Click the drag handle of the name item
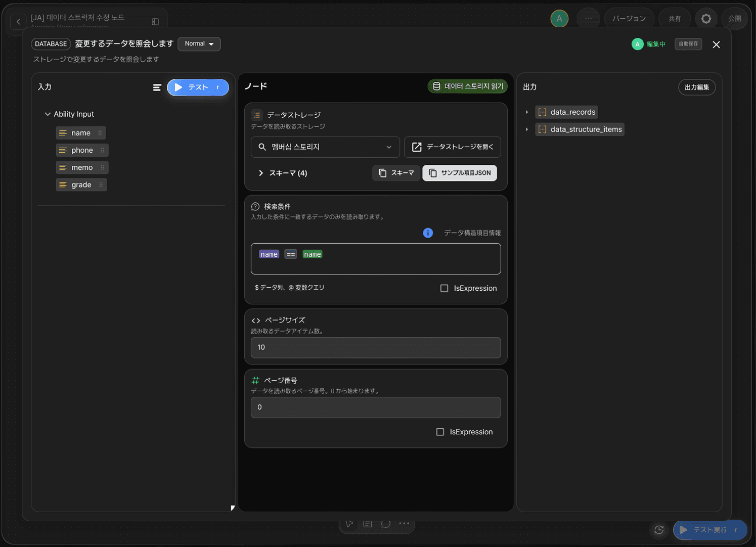This screenshot has height=547, width=756. [100, 133]
